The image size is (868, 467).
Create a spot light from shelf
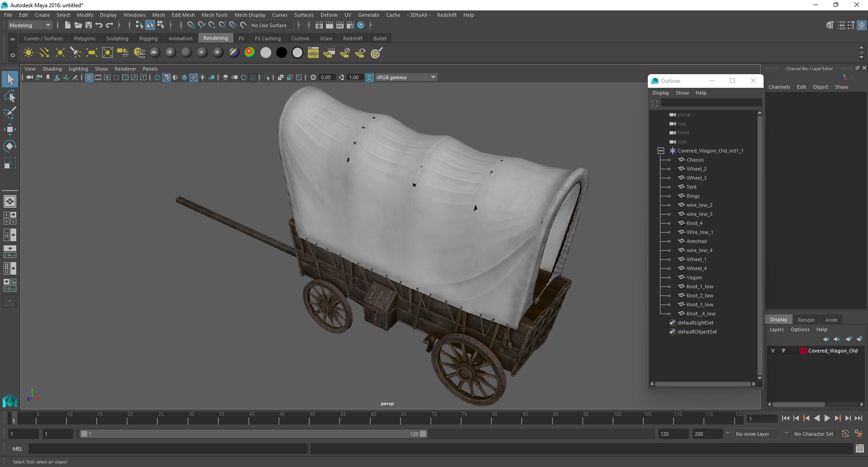tap(75, 53)
